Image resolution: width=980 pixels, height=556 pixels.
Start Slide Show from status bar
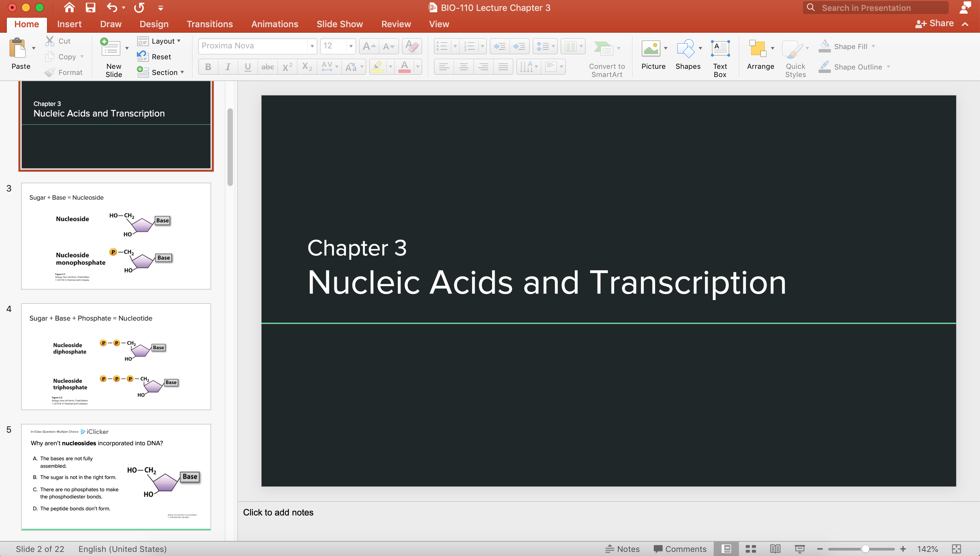800,549
